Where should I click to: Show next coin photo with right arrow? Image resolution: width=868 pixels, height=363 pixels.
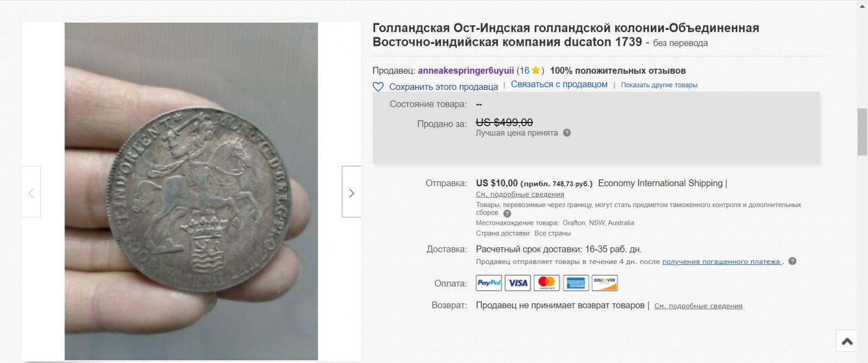(x=352, y=192)
